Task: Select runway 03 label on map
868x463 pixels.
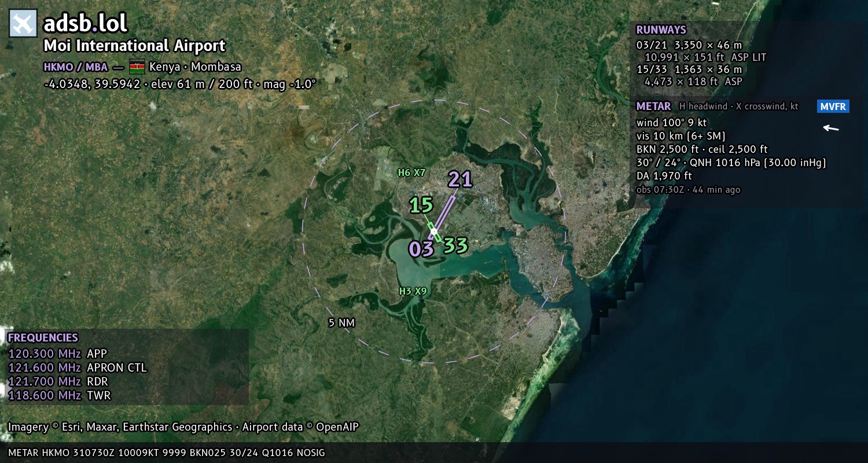Action: (421, 249)
